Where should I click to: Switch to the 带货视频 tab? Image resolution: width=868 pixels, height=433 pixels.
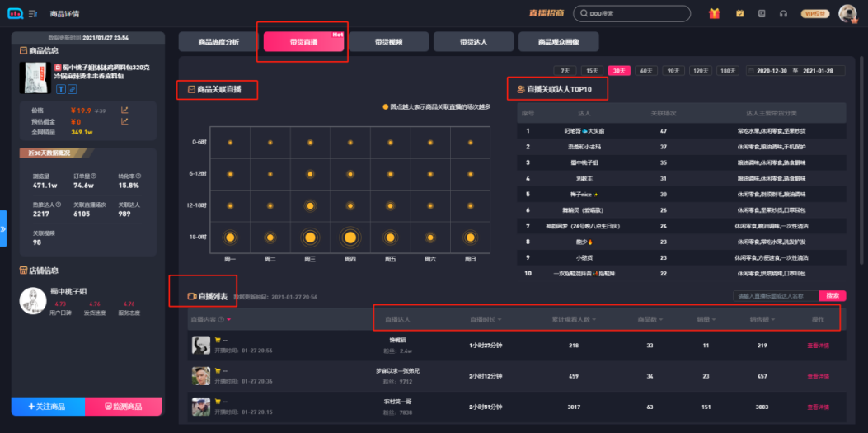[388, 41]
